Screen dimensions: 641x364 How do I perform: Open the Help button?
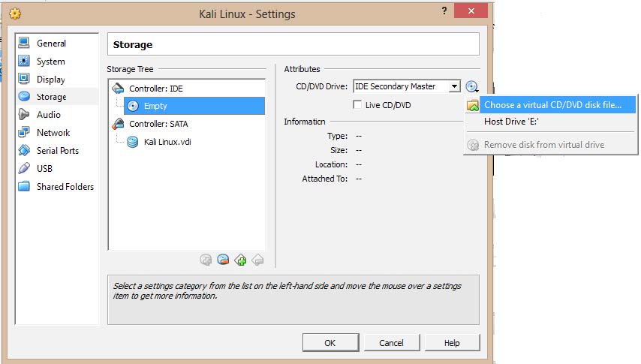pyautogui.click(x=451, y=343)
